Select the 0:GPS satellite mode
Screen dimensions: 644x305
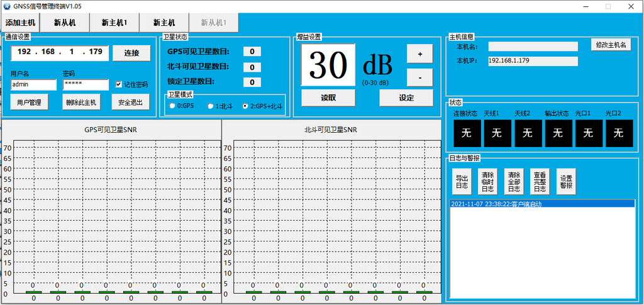(172, 106)
